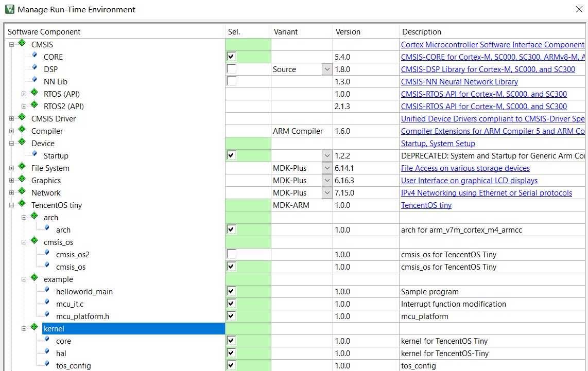Select the tos_config tree item

click(74, 366)
